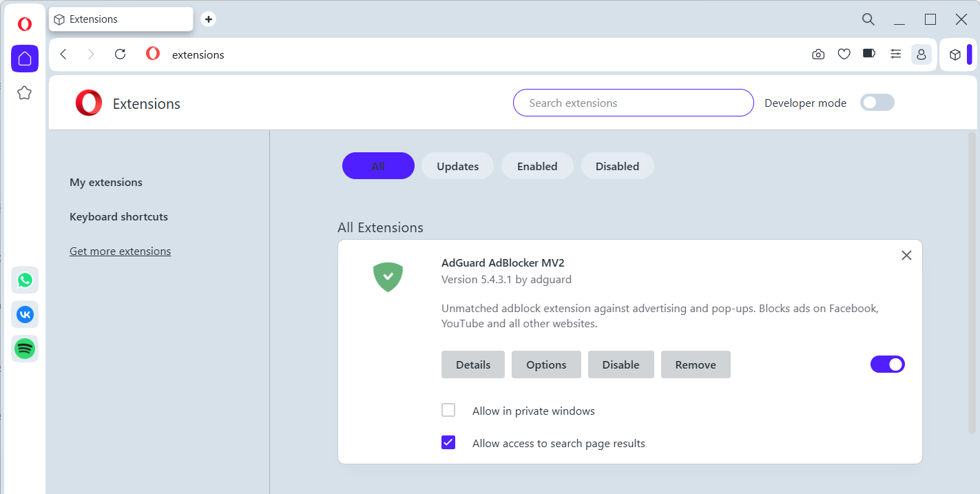Remove the AdGuard extension
The height and width of the screenshot is (494, 980).
(696, 364)
